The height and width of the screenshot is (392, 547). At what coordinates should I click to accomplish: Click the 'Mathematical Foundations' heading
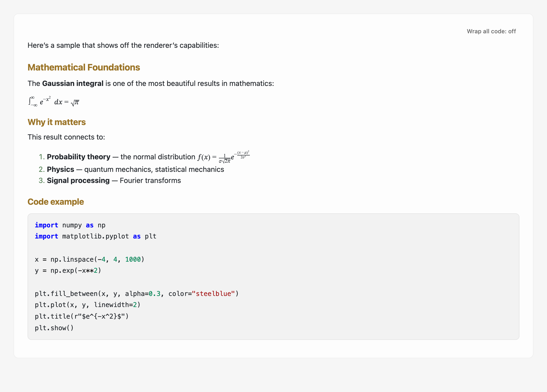tap(84, 67)
